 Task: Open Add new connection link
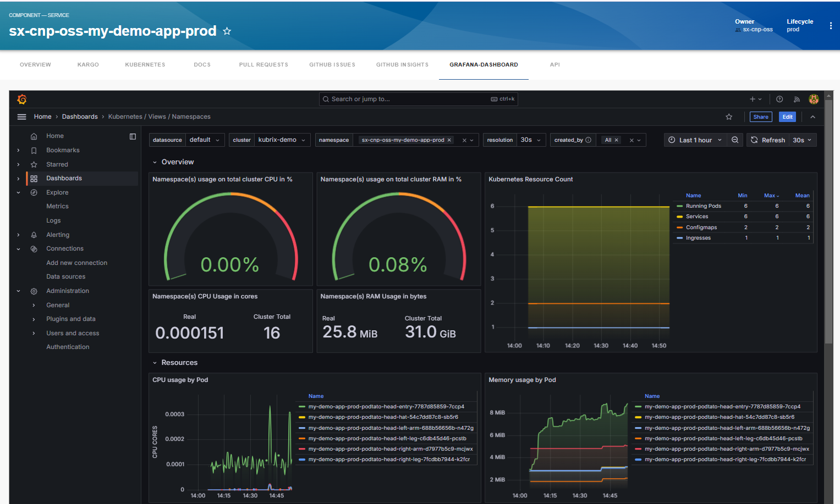point(77,263)
